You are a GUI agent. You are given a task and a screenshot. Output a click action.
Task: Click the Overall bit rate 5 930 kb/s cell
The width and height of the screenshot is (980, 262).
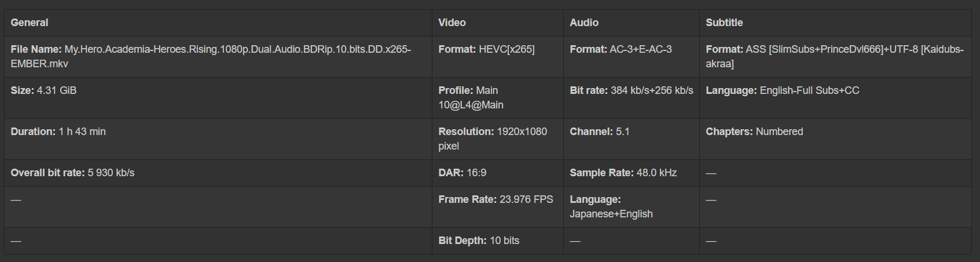(x=73, y=173)
